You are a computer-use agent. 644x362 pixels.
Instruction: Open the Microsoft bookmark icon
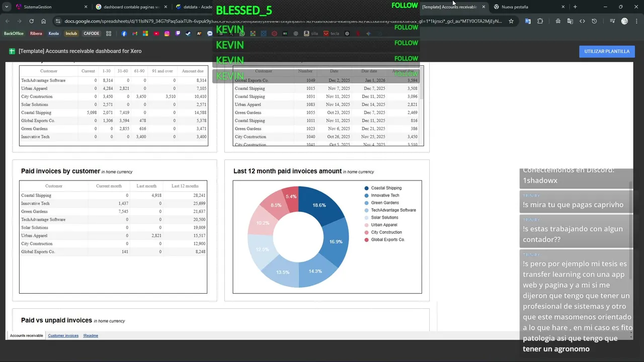tap(145, 34)
